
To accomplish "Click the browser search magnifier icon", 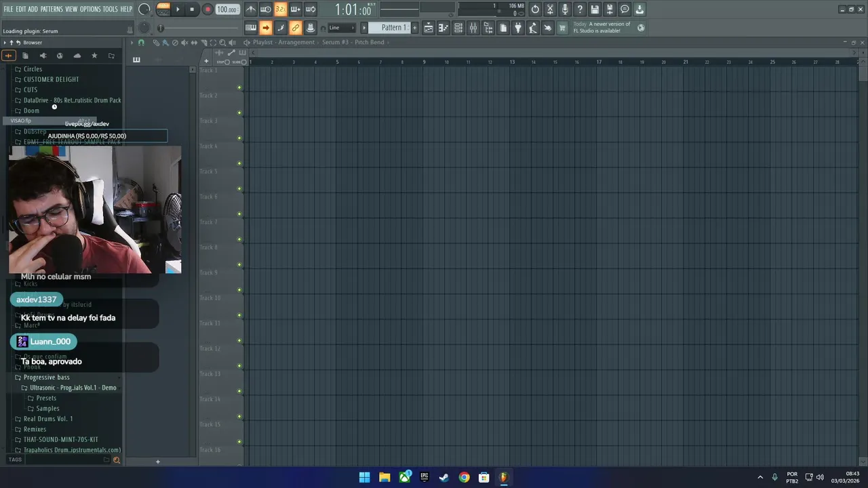I will pyautogui.click(x=117, y=460).
